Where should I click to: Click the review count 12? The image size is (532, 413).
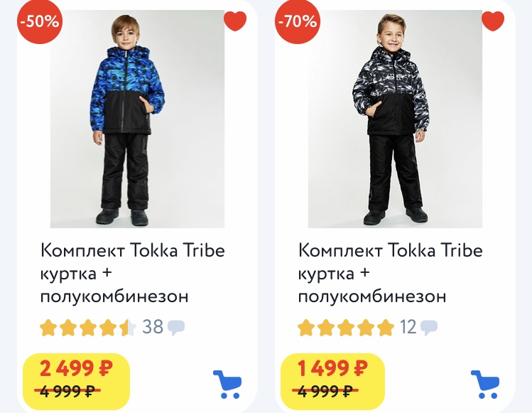coord(408,327)
